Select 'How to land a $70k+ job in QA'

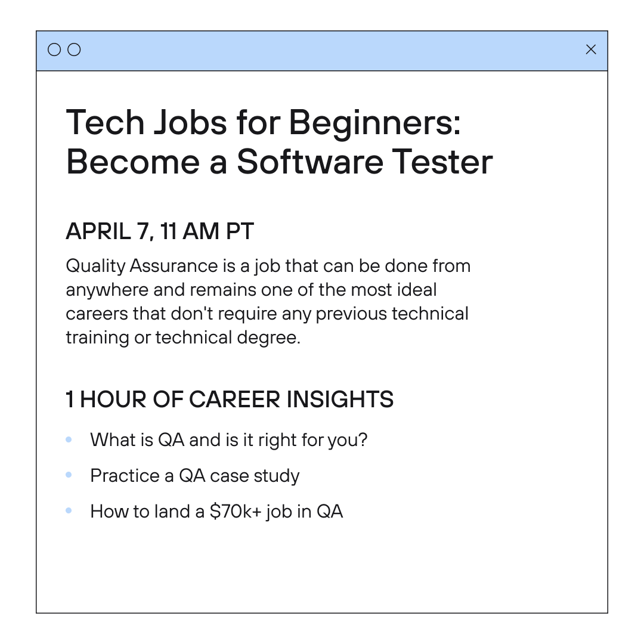(216, 512)
